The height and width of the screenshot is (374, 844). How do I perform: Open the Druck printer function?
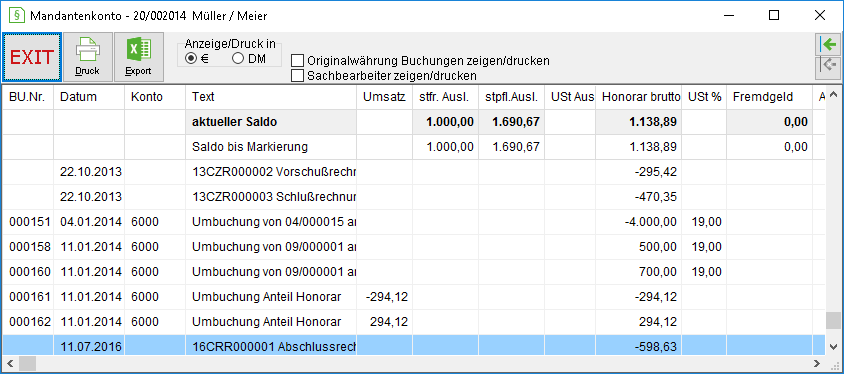click(x=88, y=57)
